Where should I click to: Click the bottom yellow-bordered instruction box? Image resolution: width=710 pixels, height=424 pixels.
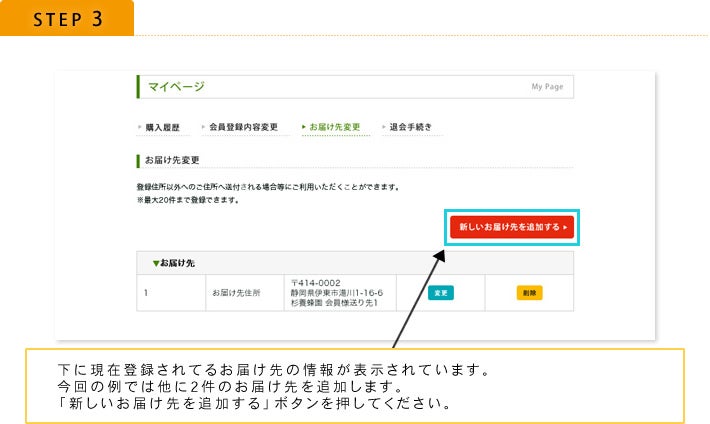click(x=354, y=387)
